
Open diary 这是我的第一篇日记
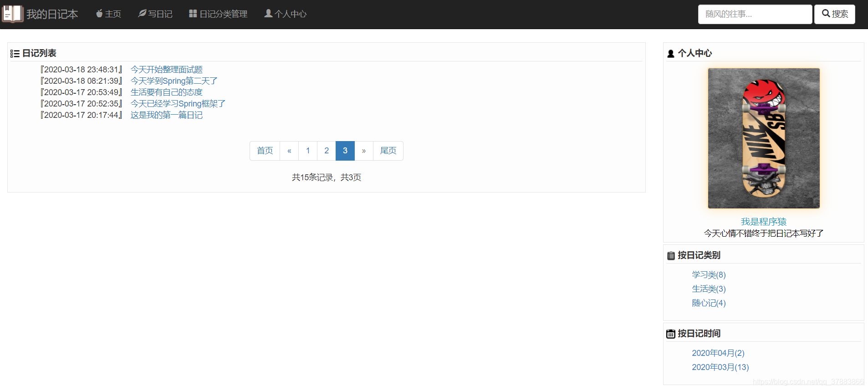(x=167, y=115)
